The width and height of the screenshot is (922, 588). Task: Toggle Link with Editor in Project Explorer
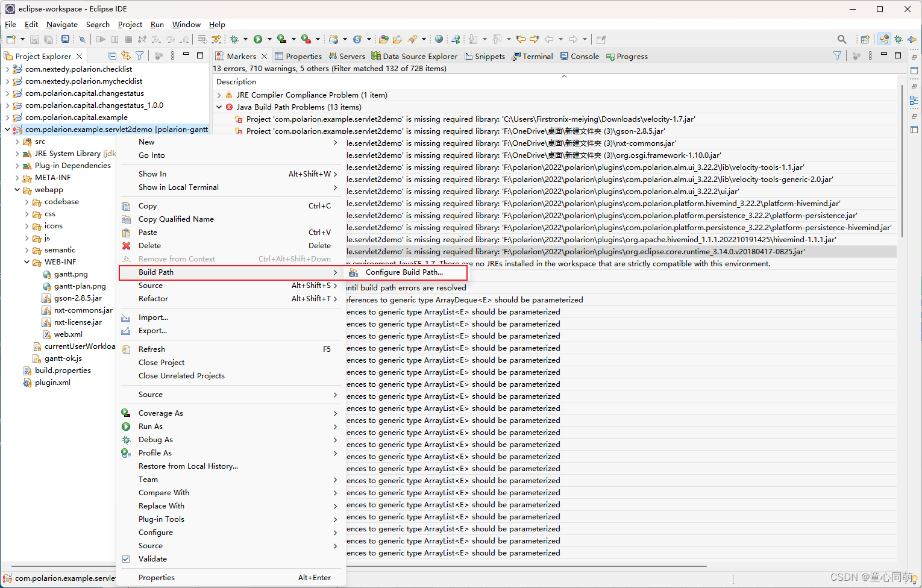click(x=125, y=55)
